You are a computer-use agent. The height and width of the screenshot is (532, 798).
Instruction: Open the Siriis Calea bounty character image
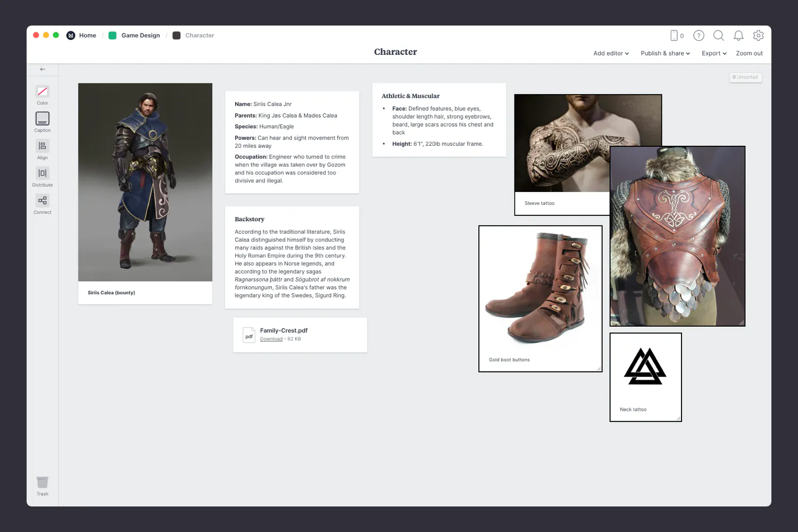click(145, 182)
